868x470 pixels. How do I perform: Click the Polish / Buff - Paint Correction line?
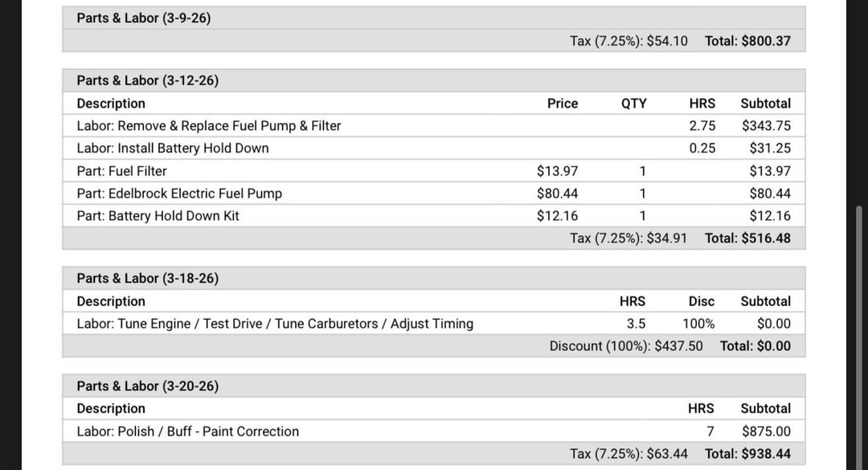pyautogui.click(x=188, y=431)
